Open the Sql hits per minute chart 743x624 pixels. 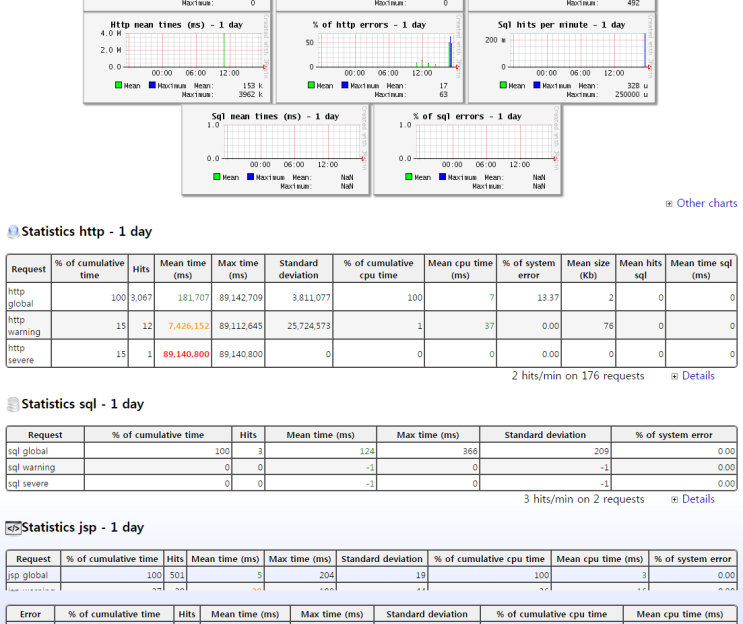(562, 58)
